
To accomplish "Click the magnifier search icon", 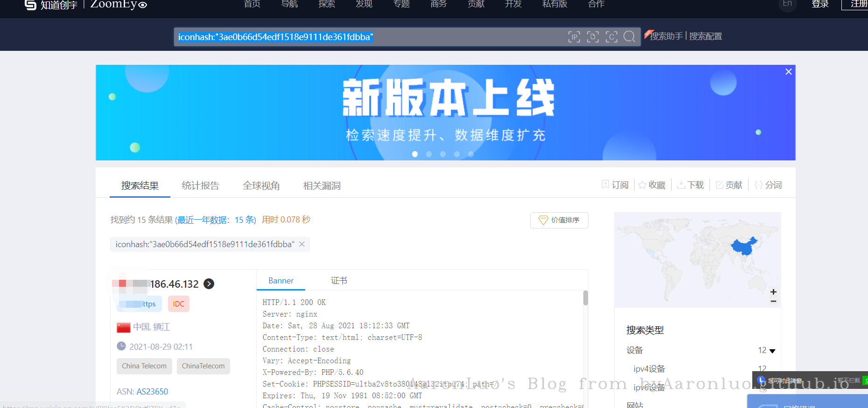I will 629,37.
